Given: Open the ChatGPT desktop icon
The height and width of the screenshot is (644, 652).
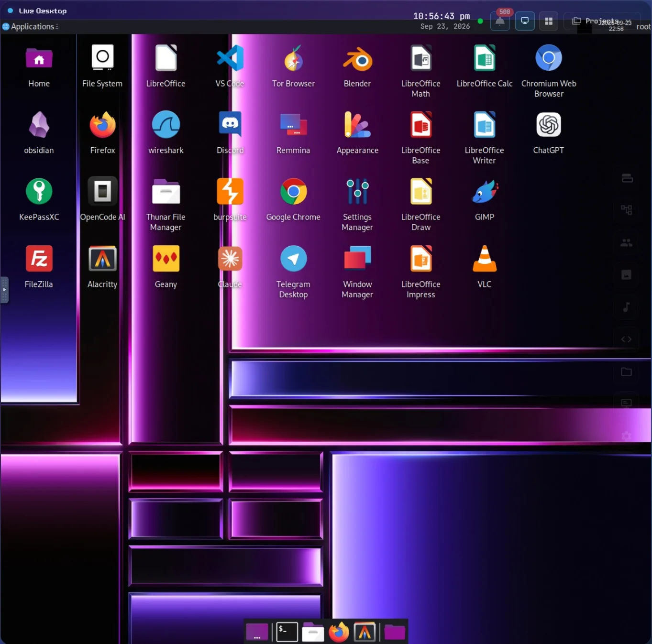Looking at the screenshot, I should [549, 125].
